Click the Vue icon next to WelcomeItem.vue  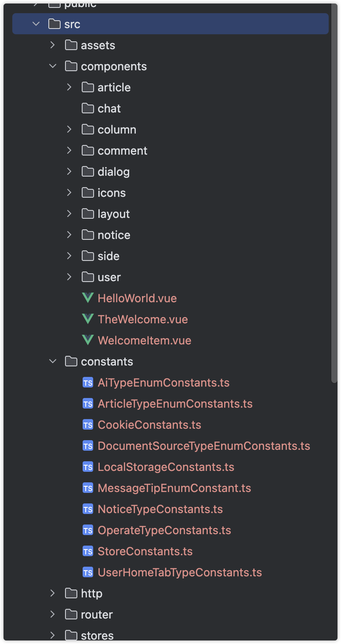click(88, 340)
